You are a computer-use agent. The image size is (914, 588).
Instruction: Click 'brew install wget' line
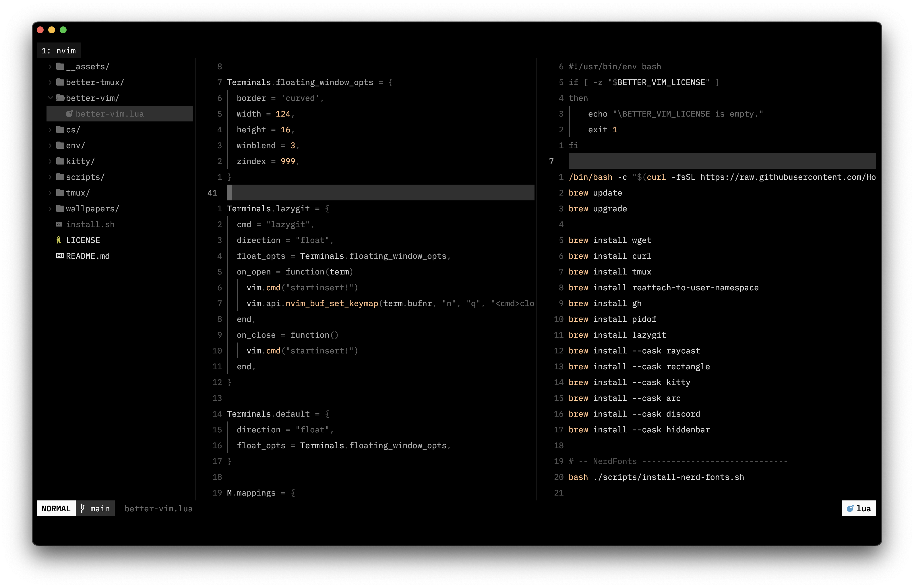[610, 240]
